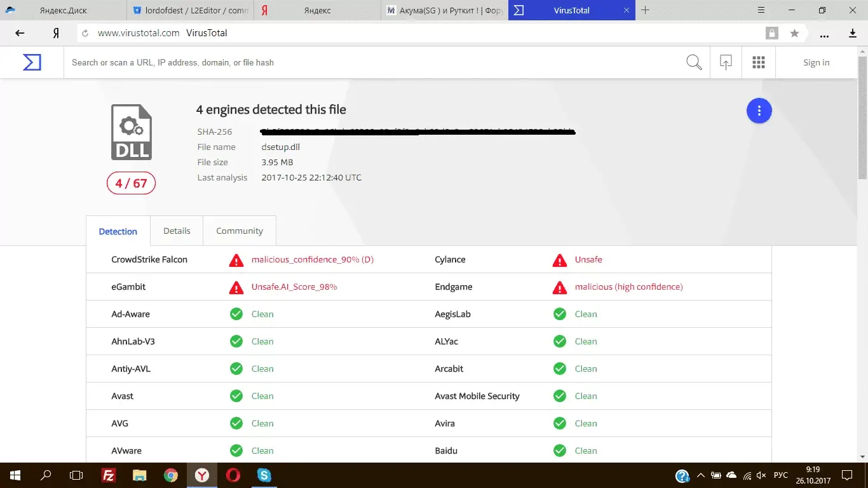This screenshot has width=868, height=488.
Task: Click 'Unsafe.AI_Score_98%' result text
Action: click(294, 287)
